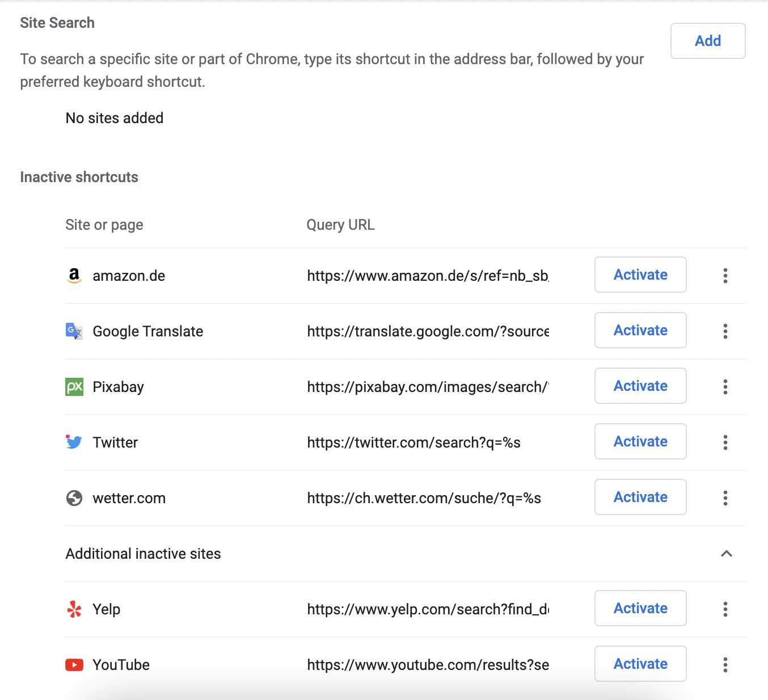Click the Google Translate favicon icon
Screen dimensions: 768x700
[x=74, y=331]
